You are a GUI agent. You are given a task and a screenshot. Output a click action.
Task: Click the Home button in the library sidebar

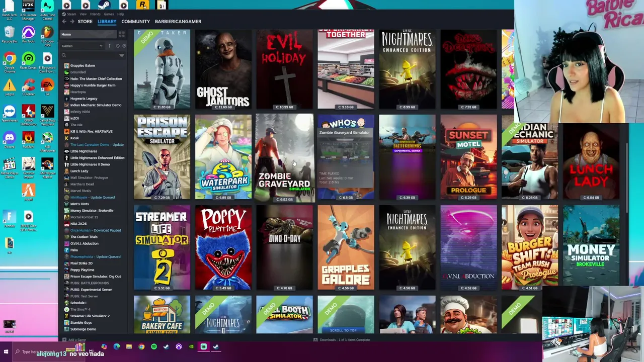pyautogui.click(x=88, y=34)
